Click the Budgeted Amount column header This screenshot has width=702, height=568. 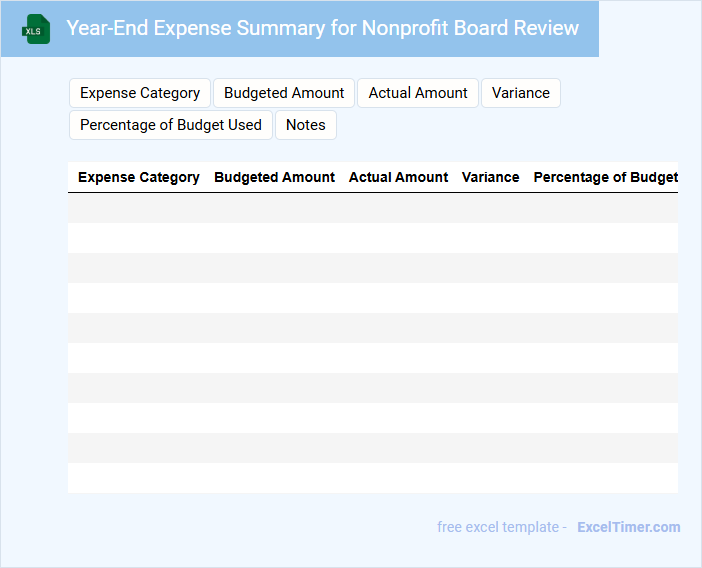click(274, 177)
